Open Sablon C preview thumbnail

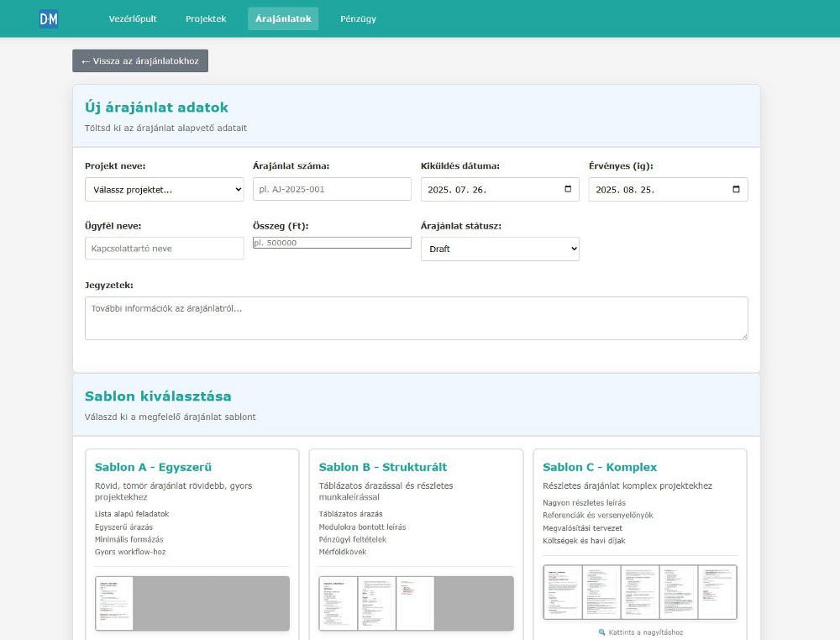tap(640, 592)
